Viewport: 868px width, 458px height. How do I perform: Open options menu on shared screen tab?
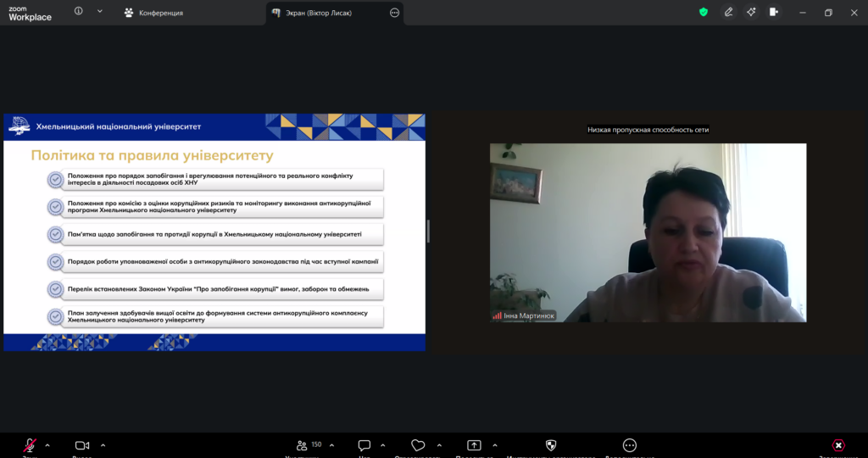click(394, 13)
